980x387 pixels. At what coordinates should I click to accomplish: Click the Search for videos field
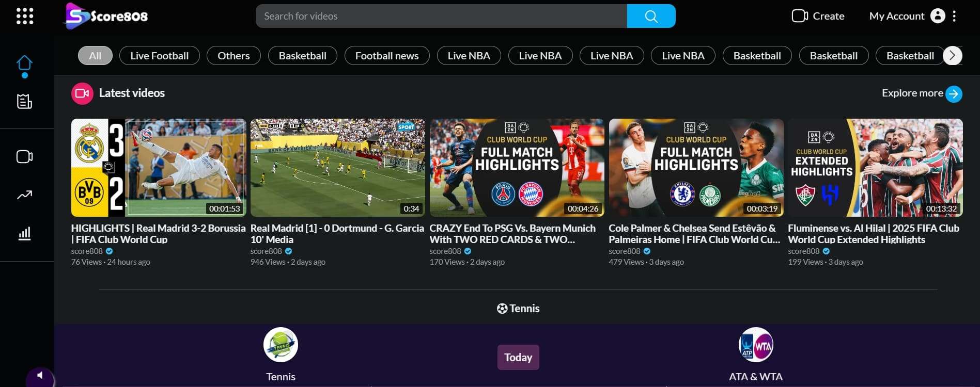441,16
